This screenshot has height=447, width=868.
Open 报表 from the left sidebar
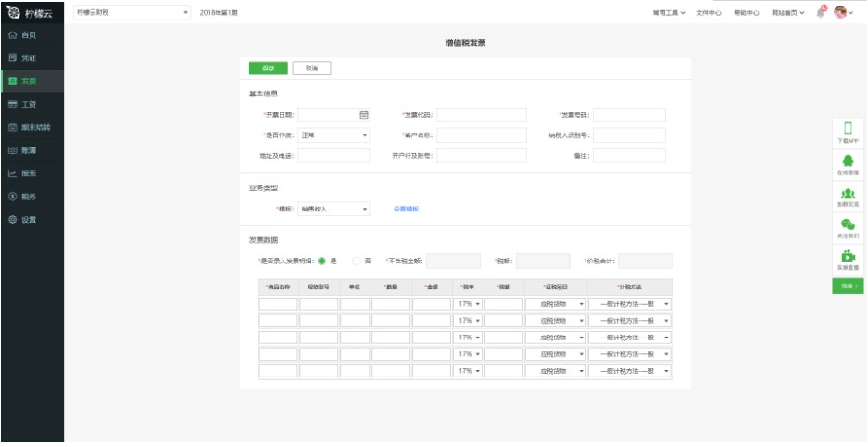28,173
